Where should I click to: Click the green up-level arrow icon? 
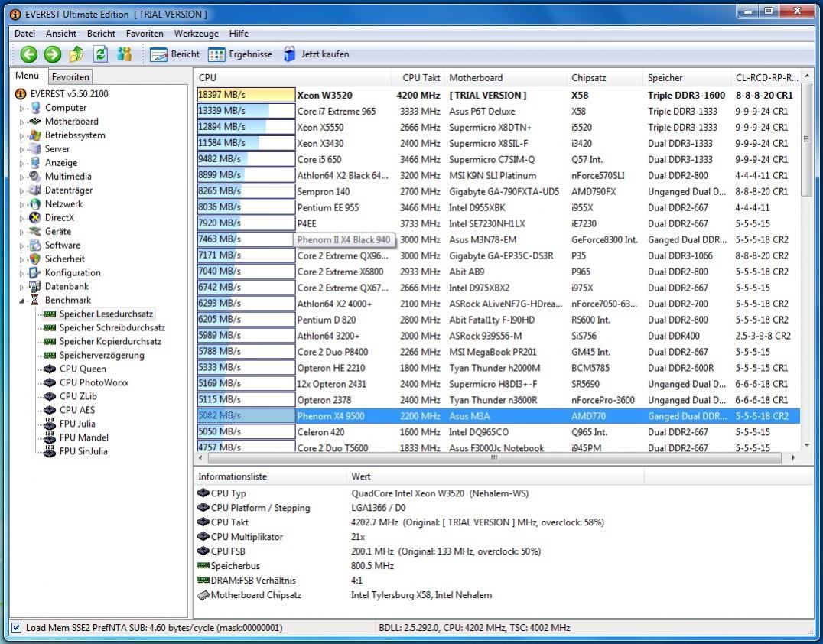pyautogui.click(x=76, y=54)
